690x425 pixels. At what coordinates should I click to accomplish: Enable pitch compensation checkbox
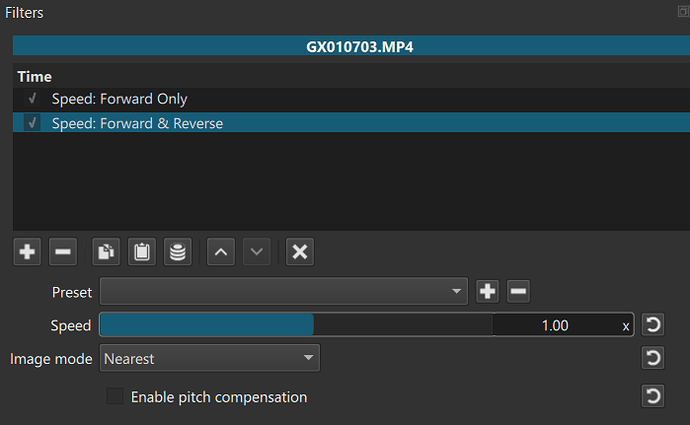(115, 397)
